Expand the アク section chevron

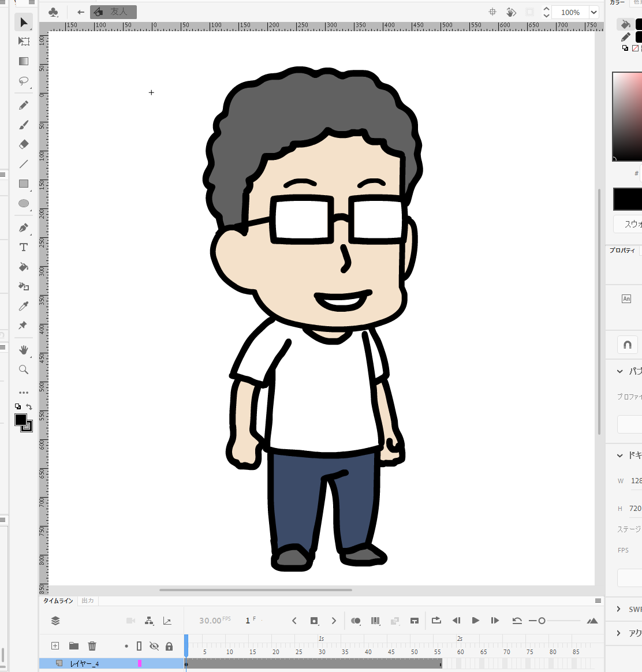point(619,633)
